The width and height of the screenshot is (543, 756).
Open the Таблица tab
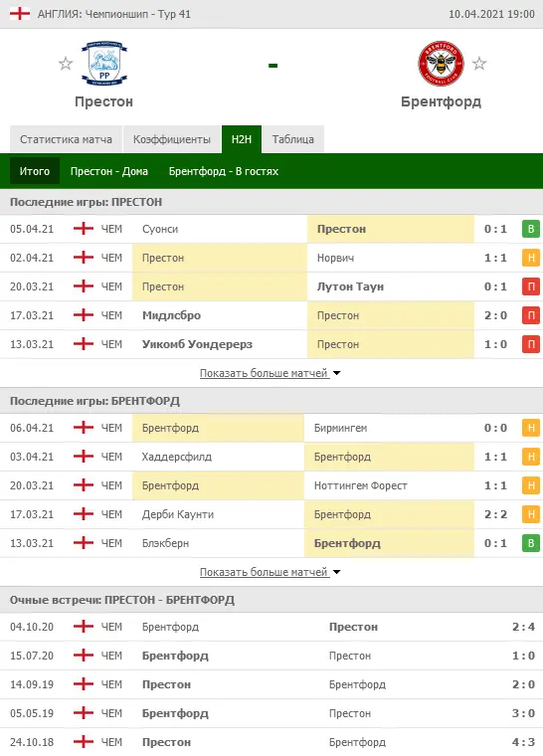pyautogui.click(x=292, y=139)
